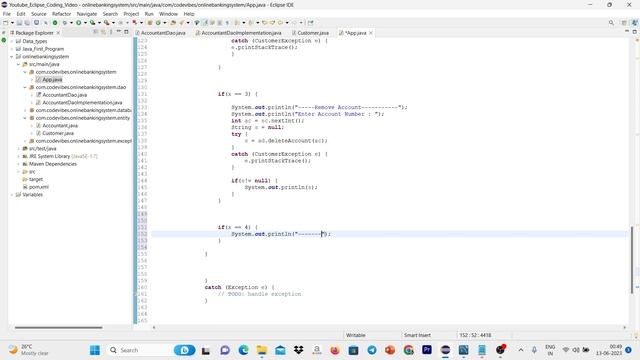Open the Terminal toolbar icon

(36, 22)
